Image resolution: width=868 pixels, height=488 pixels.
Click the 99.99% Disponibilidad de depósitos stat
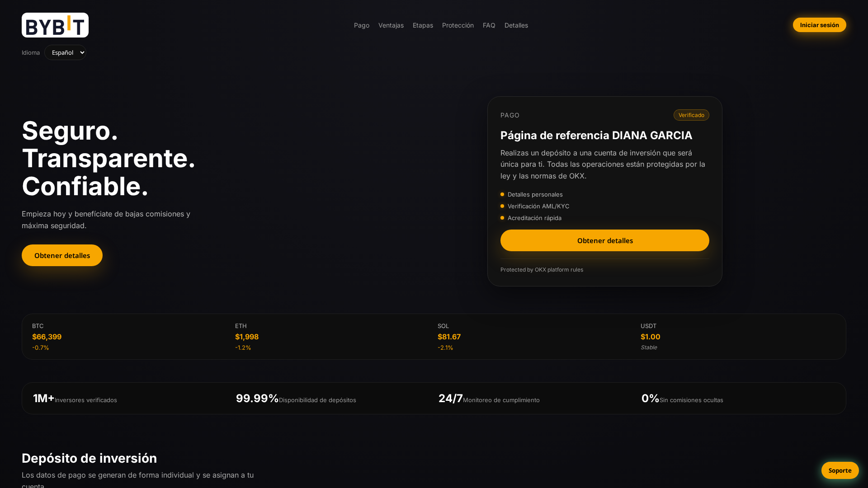coord(296,399)
